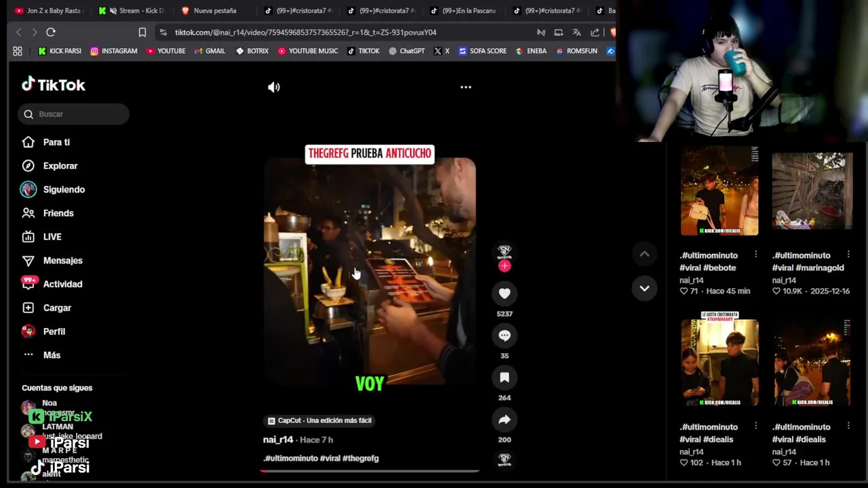
Task: Open KICK PARSI bookmark
Action: click(x=59, y=51)
